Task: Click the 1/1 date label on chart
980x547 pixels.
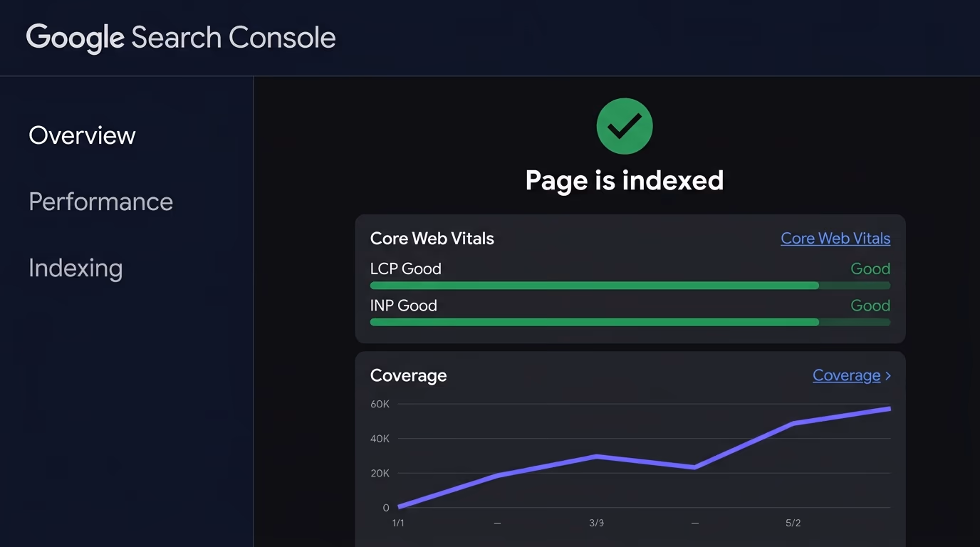Action: [398, 523]
